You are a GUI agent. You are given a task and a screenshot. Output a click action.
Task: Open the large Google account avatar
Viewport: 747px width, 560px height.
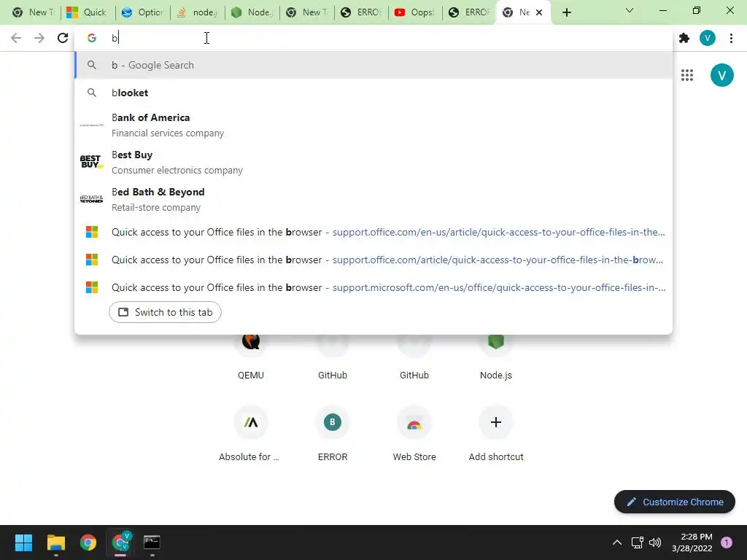(721, 75)
